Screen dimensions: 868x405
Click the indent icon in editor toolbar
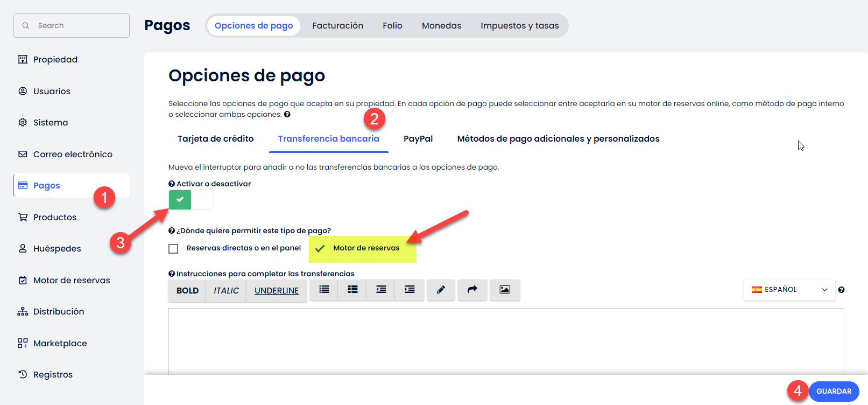(410, 290)
